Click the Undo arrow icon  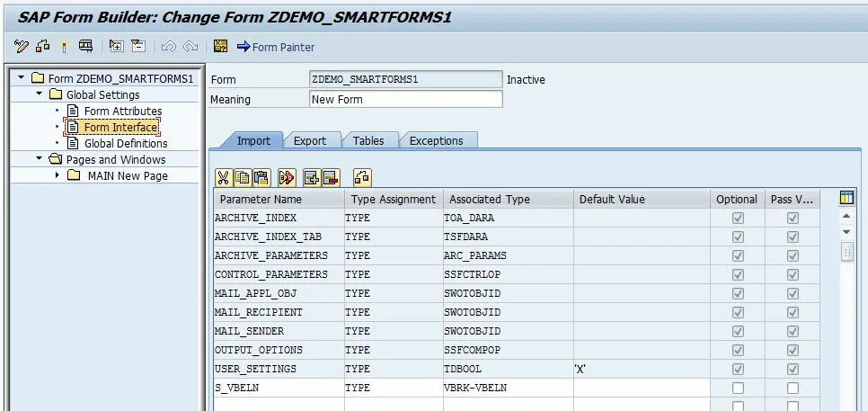tap(168, 47)
